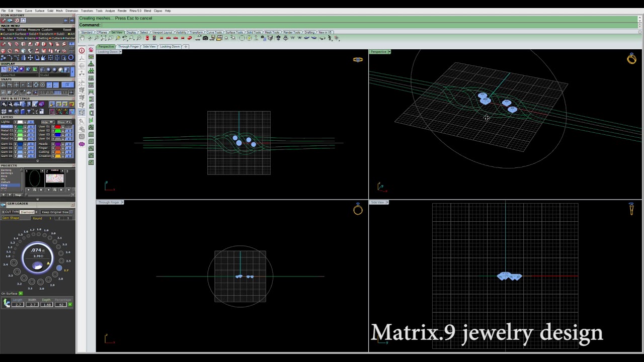Toggle the Hide layers switch
This screenshot has height=362, width=644.
[48, 122]
